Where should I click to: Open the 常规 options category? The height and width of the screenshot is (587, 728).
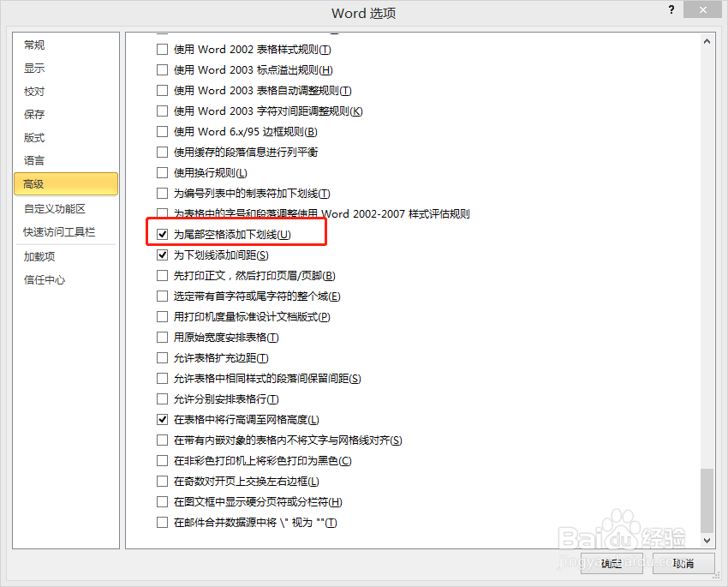click(x=65, y=45)
